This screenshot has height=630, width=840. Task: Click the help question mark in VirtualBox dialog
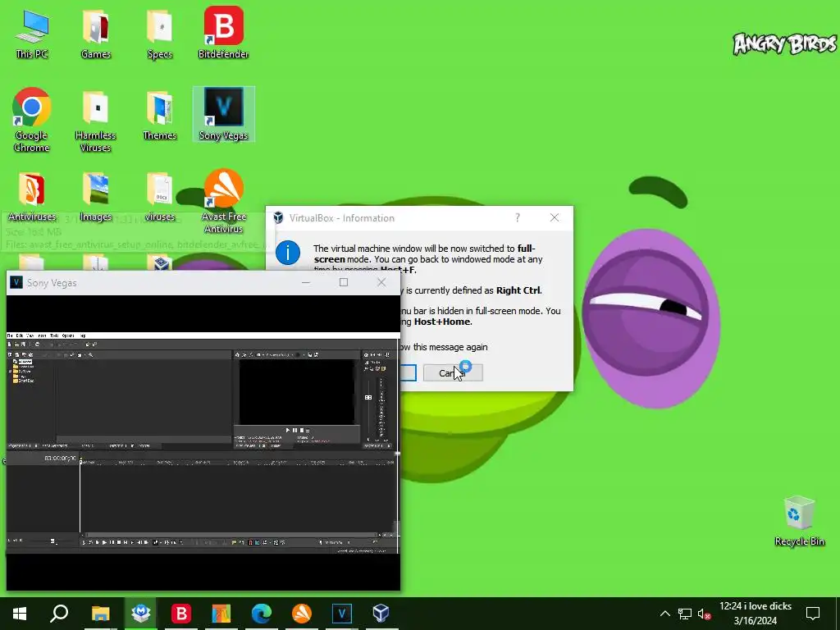coord(517,217)
